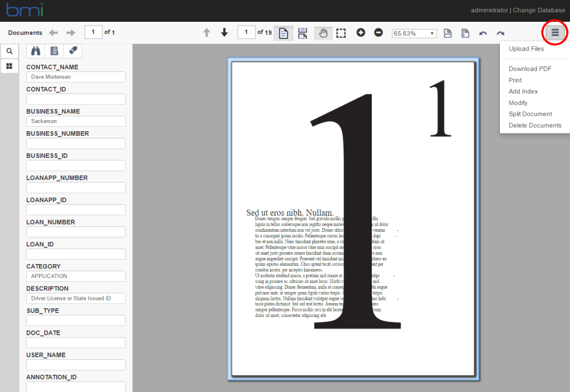Toggle the hand pan tool
The width and height of the screenshot is (570, 392).
pos(323,33)
